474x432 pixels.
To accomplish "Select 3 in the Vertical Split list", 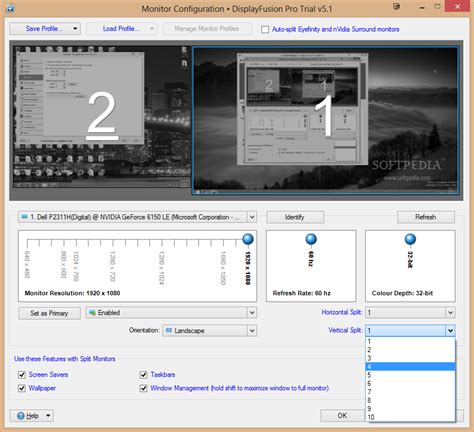I will tap(410, 358).
